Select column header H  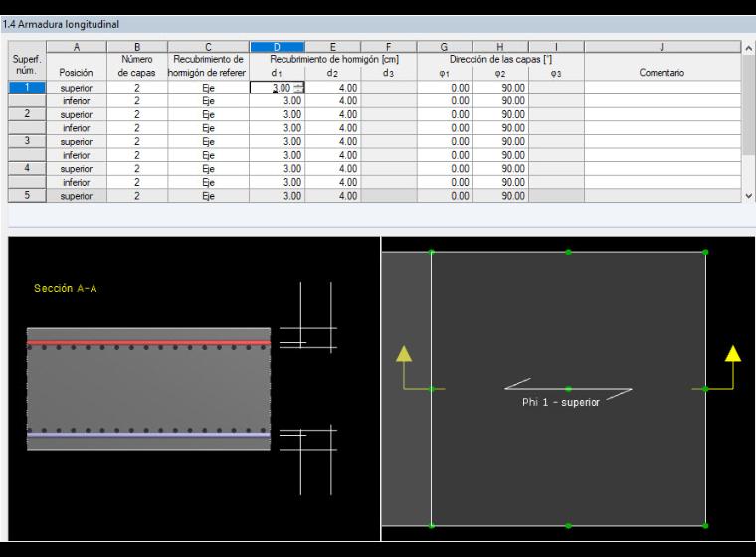tap(500, 47)
